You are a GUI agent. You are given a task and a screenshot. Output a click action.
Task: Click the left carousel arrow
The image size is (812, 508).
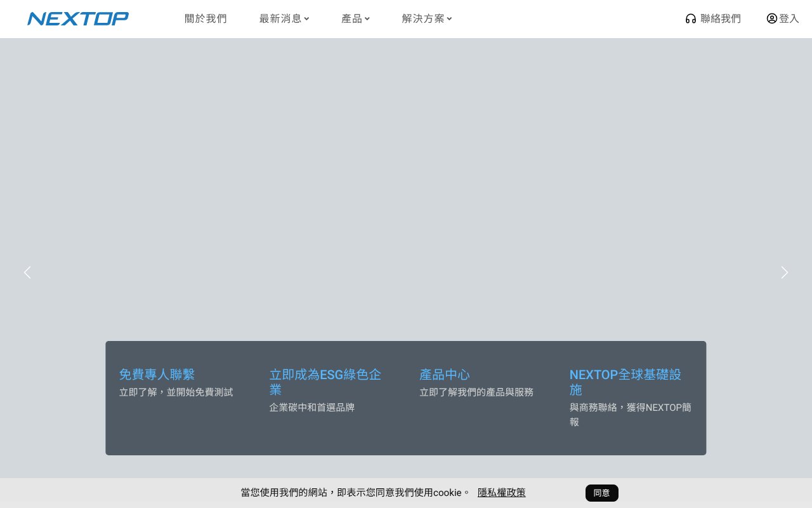click(x=27, y=272)
